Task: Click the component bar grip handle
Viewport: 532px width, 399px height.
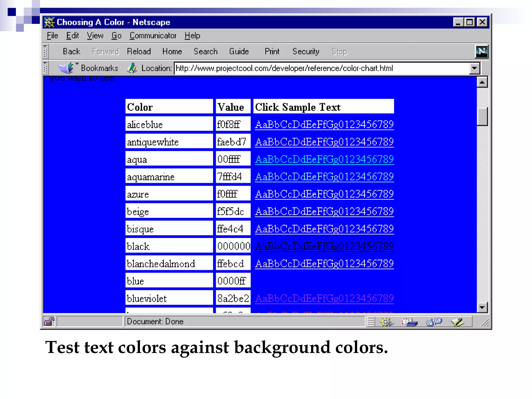Action: 371,322
